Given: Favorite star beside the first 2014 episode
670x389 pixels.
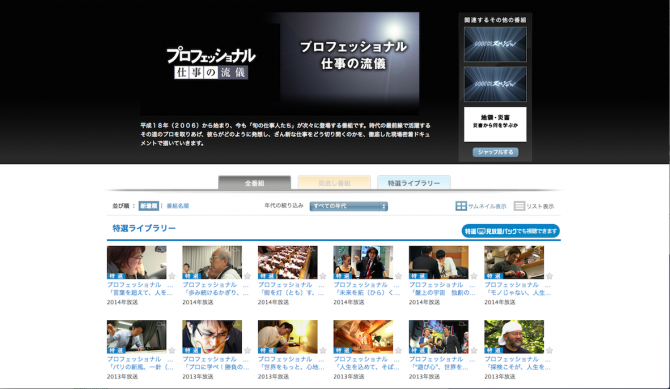Looking at the screenshot, I should 172,276.
